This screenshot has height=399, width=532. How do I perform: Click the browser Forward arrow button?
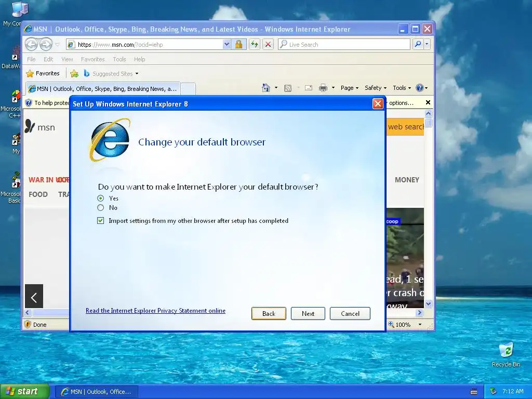pos(46,44)
